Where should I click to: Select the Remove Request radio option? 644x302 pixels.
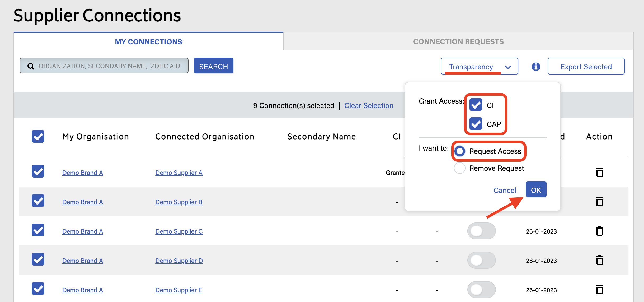[x=460, y=168]
